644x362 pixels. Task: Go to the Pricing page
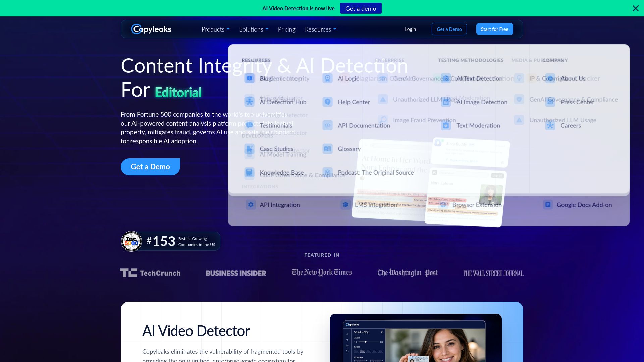click(x=286, y=29)
